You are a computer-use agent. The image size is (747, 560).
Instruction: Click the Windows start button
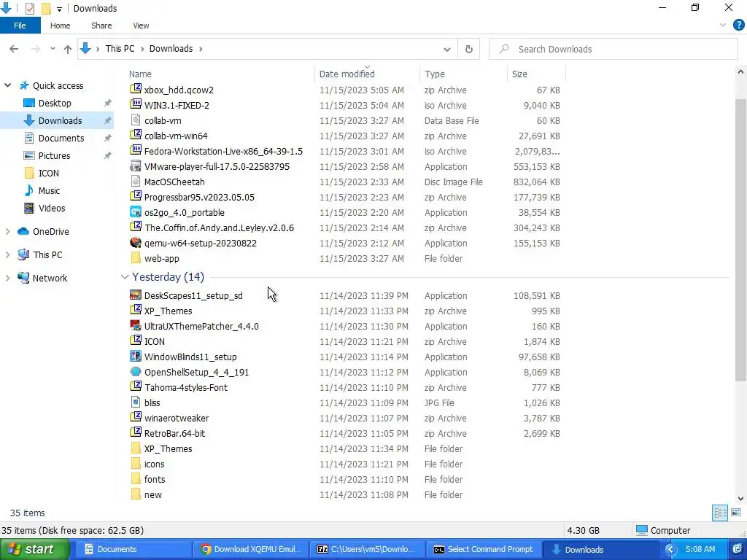34,549
